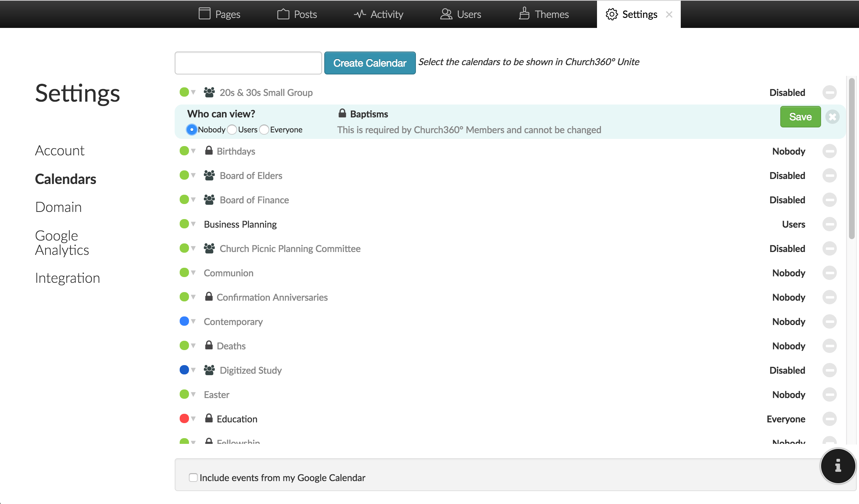859x504 pixels.
Task: Switch to the Pages tab
Action: pyautogui.click(x=219, y=14)
